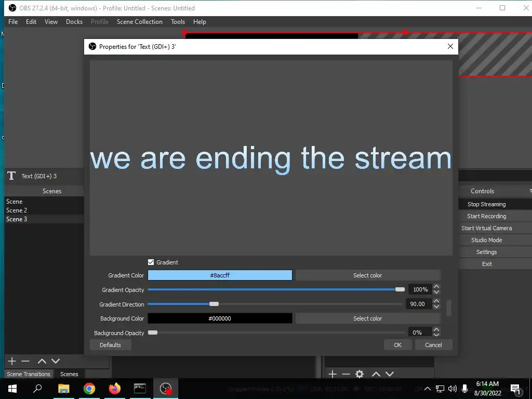Switch to the Scene Transitions tab
The height and width of the screenshot is (399, 532).
point(29,374)
